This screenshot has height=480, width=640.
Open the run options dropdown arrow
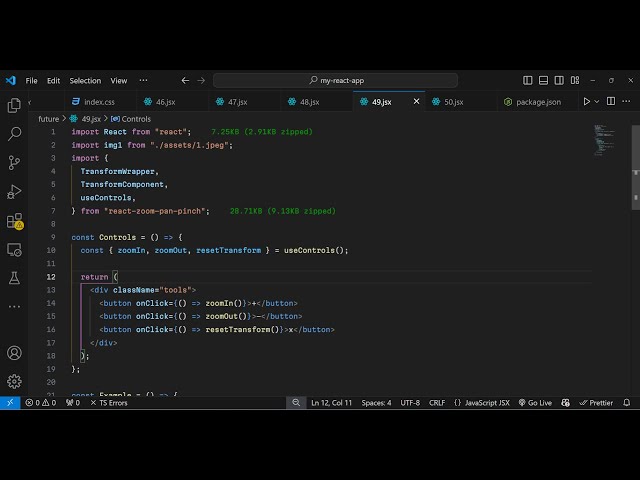click(x=598, y=102)
